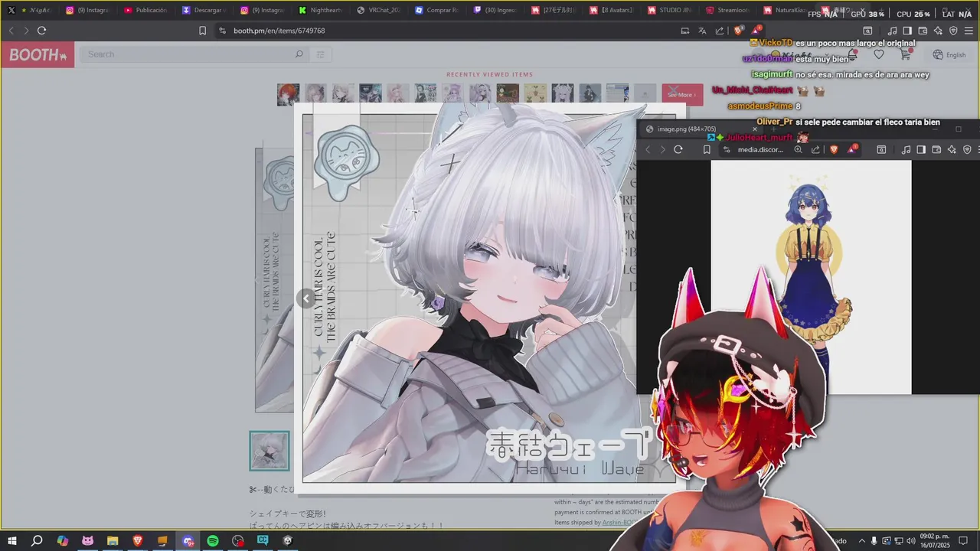Open Leo AI sparkle icon in popup window
Viewport: 980px width, 551px height.
[x=952, y=149]
